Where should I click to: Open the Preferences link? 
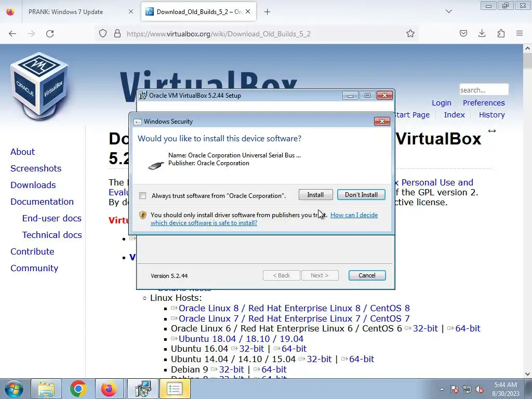coord(484,103)
